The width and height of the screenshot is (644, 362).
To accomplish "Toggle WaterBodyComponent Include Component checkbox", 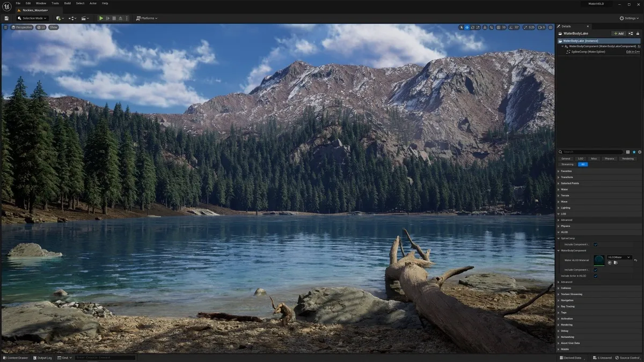I will point(595,270).
